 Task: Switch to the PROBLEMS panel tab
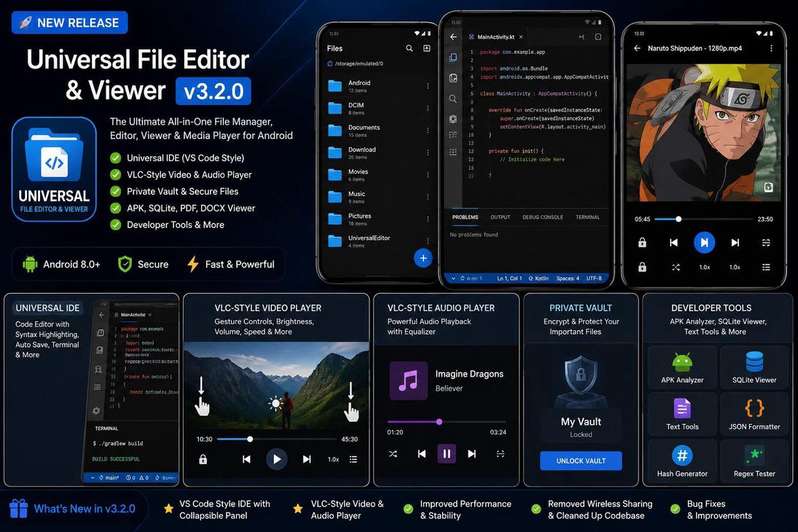(465, 217)
